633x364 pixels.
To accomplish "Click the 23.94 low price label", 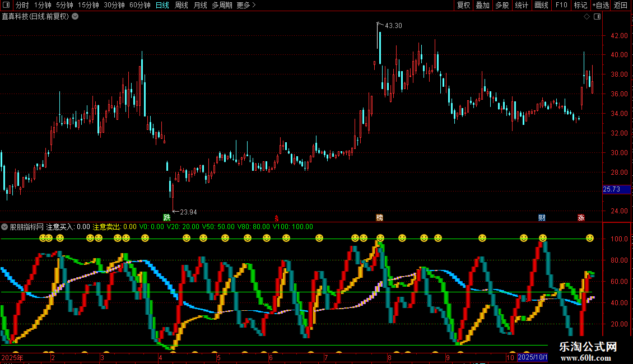I will (x=188, y=212).
